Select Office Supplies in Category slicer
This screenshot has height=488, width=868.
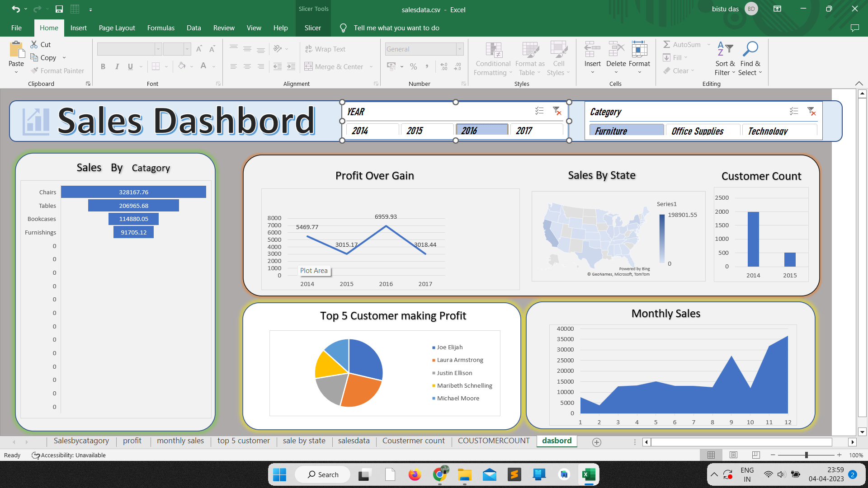point(703,131)
